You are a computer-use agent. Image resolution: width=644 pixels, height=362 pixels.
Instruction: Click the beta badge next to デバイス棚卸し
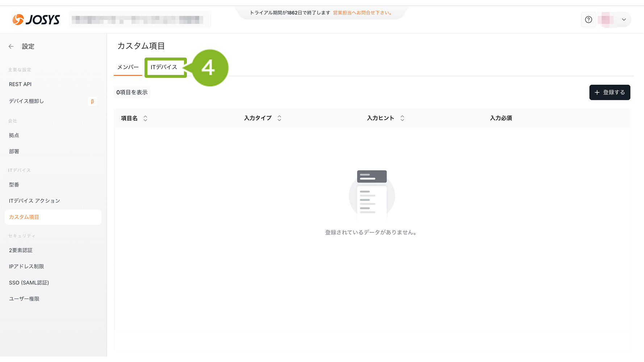coord(92,101)
